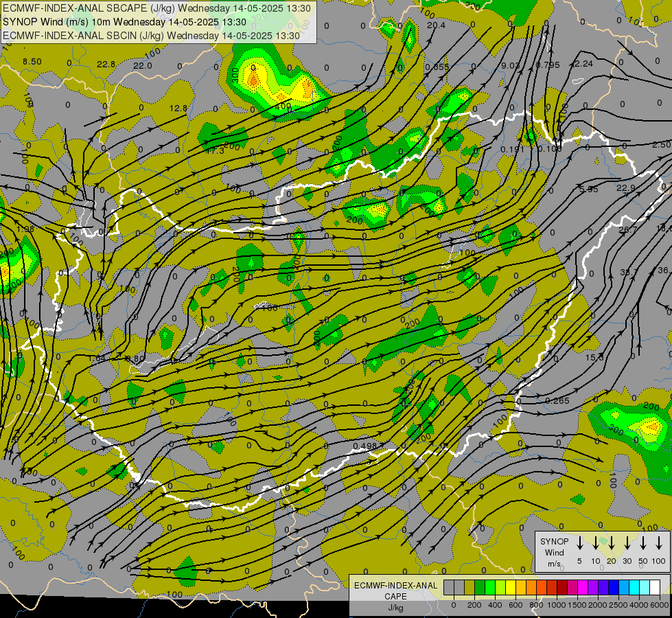Click the map value '5.95'
Image resolution: width=672 pixels, height=618 pixels.
pyautogui.click(x=589, y=189)
